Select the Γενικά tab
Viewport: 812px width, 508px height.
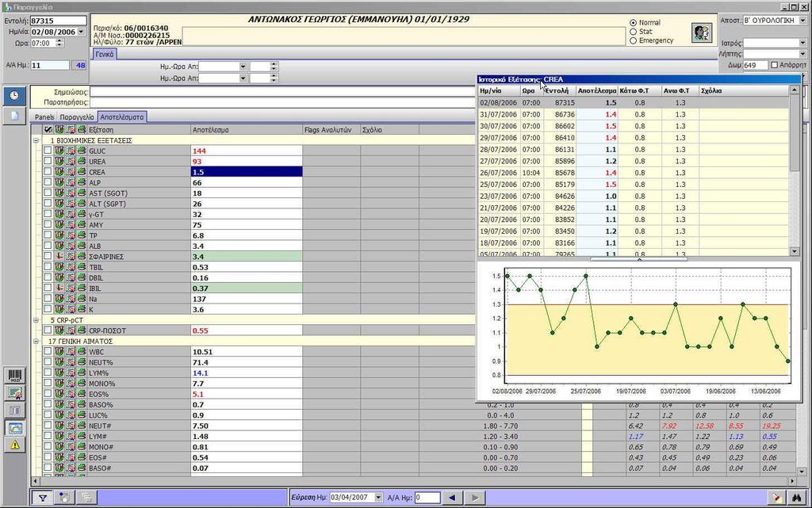point(105,55)
